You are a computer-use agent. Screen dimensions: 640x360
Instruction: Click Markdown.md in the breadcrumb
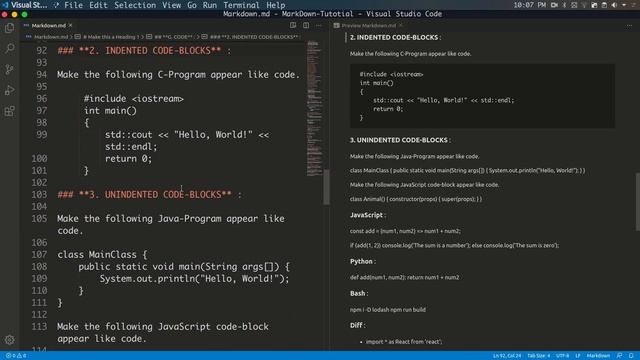tap(51, 37)
